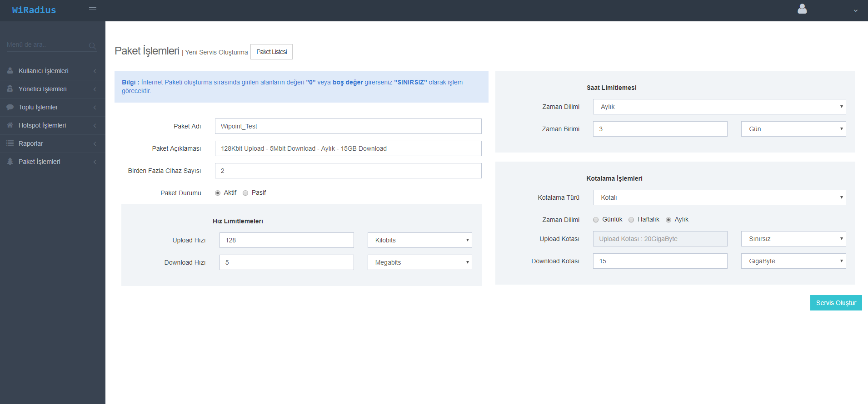Image resolution: width=868 pixels, height=404 pixels.
Task: Click the user profile avatar icon
Action: coord(802,9)
